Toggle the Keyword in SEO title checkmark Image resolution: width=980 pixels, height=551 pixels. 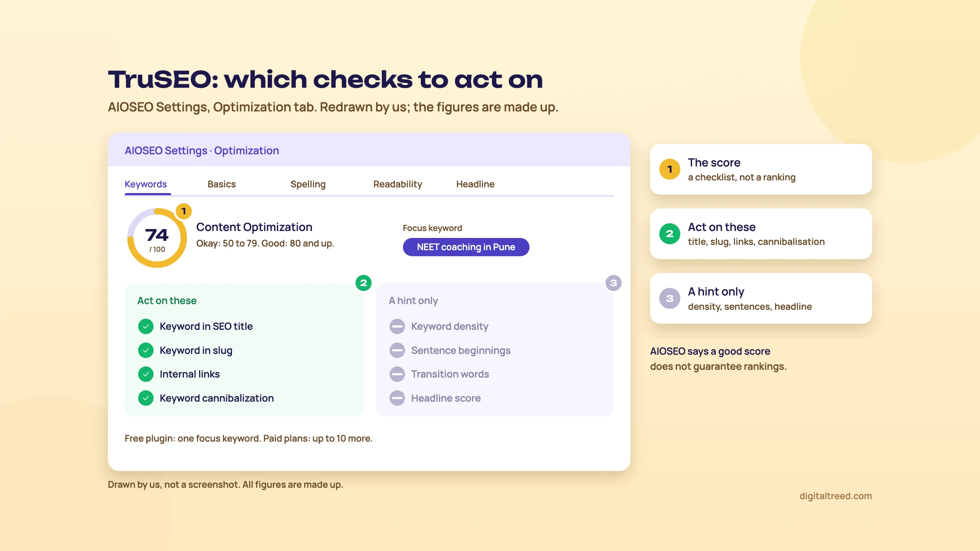pos(146,327)
